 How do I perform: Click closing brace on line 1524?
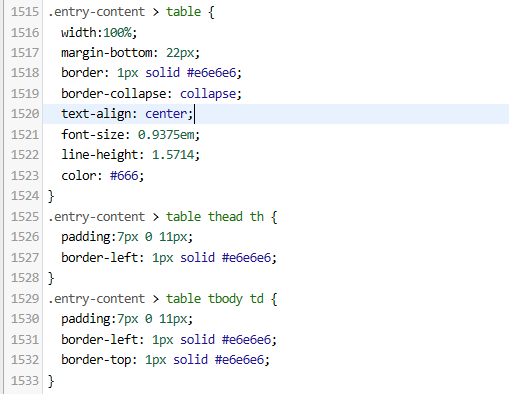(51, 196)
